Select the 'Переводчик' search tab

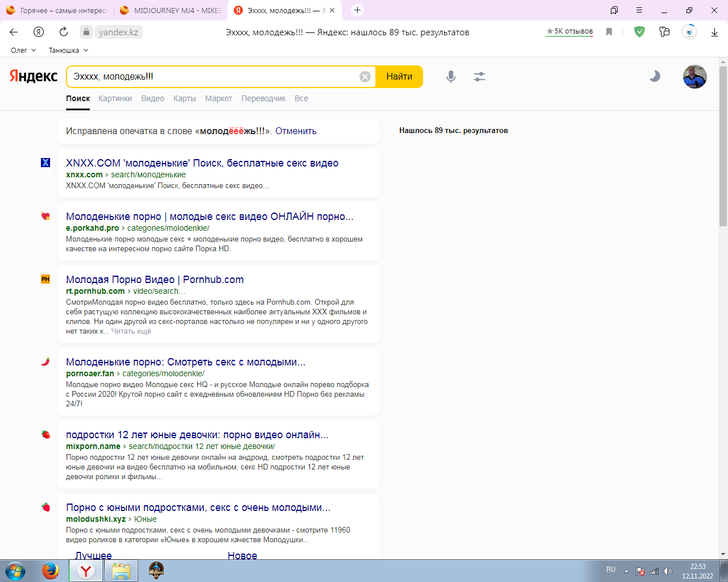click(x=263, y=98)
